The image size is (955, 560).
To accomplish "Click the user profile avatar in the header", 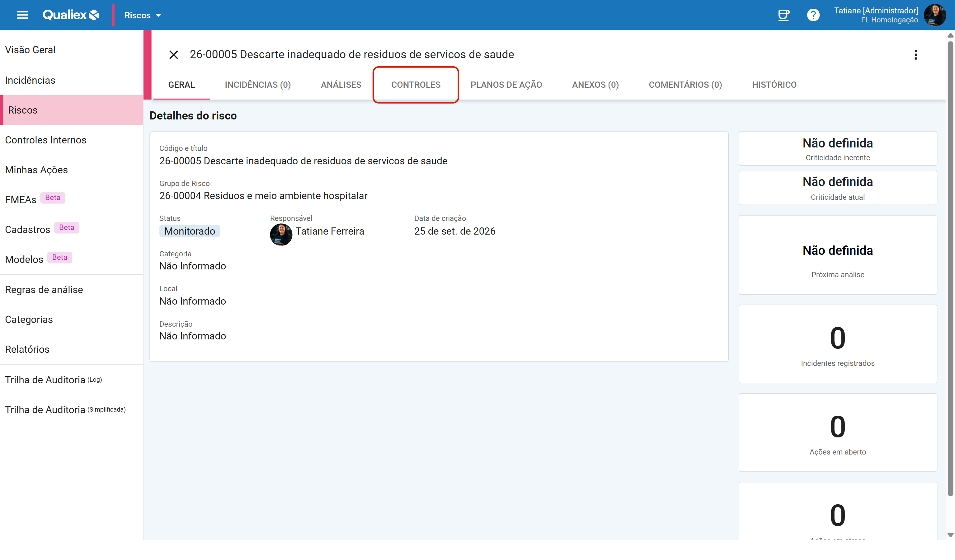I will pos(934,15).
